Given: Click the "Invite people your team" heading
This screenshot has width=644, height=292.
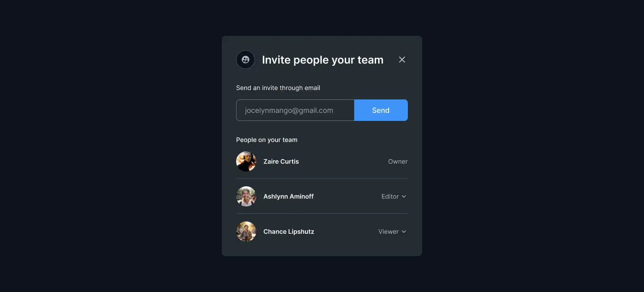Looking at the screenshot, I should [x=322, y=60].
